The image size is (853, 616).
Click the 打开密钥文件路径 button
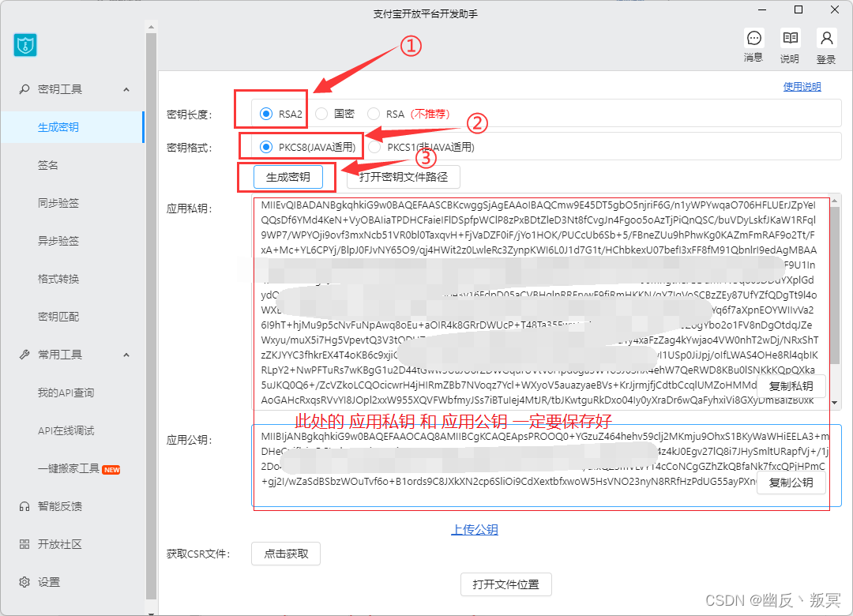[404, 177]
